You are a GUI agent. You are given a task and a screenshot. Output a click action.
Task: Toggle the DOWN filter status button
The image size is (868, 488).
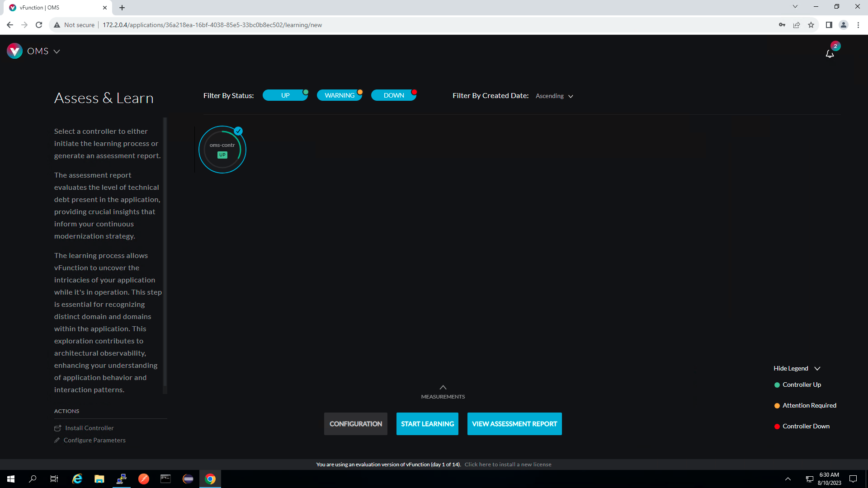393,95
